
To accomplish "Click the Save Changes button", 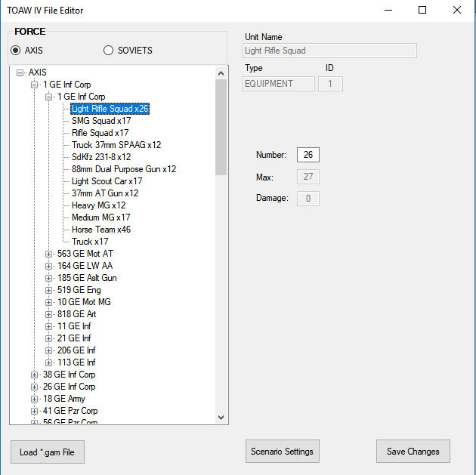I will point(413,452).
